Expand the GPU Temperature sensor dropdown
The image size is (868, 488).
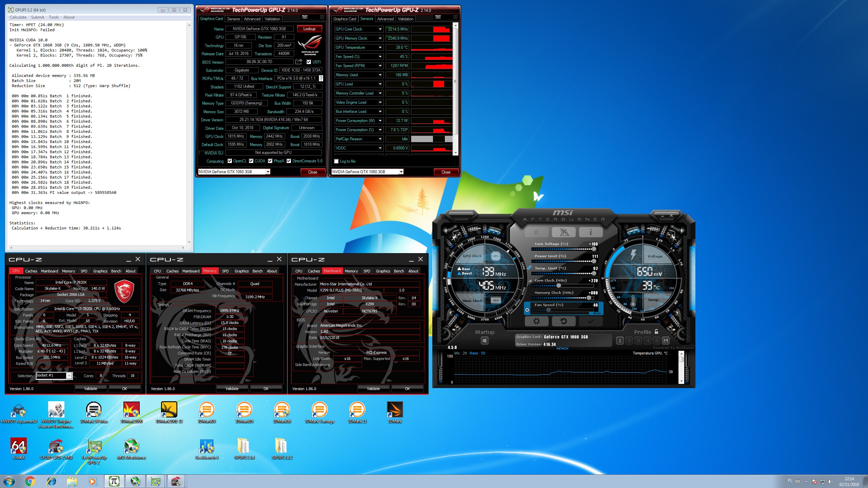coord(380,47)
